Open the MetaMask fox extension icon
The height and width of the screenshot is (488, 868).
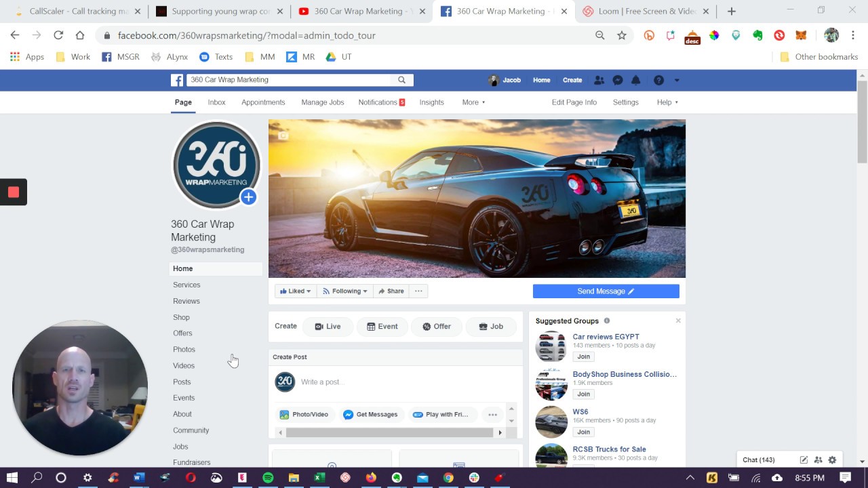point(801,35)
